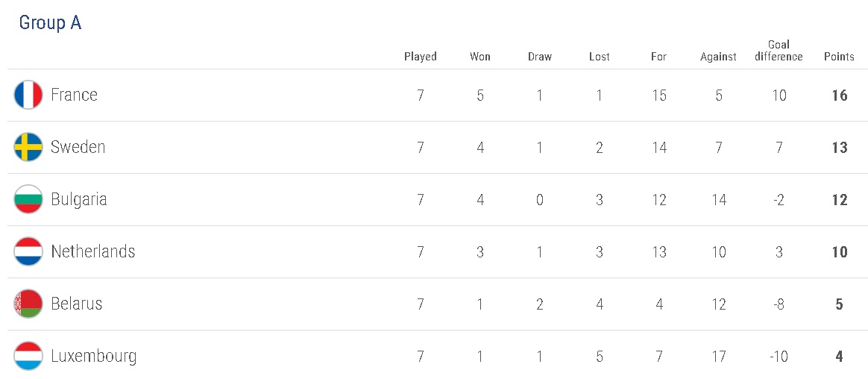The image size is (868, 379).
Task: Open the Luxembourg team page
Action: (x=94, y=357)
